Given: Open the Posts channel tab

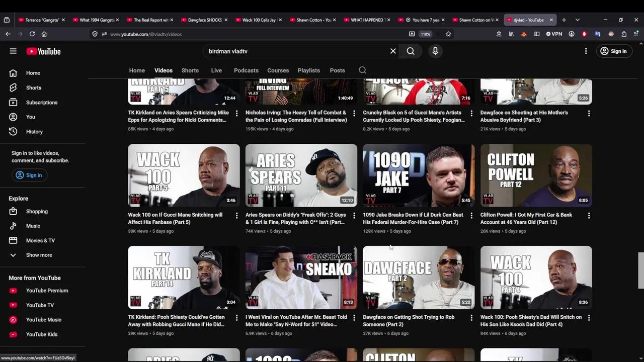Looking at the screenshot, I should (x=338, y=70).
